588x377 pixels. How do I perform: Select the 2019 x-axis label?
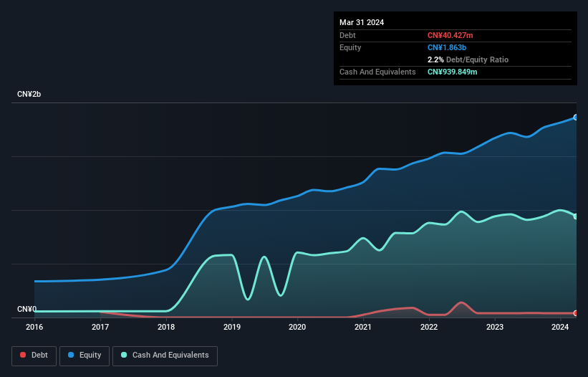point(232,327)
